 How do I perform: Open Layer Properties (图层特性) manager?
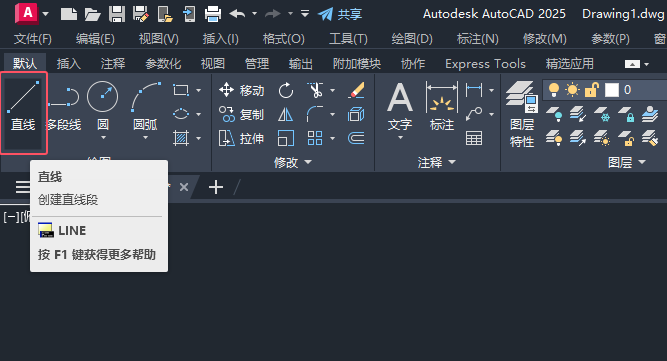522,114
